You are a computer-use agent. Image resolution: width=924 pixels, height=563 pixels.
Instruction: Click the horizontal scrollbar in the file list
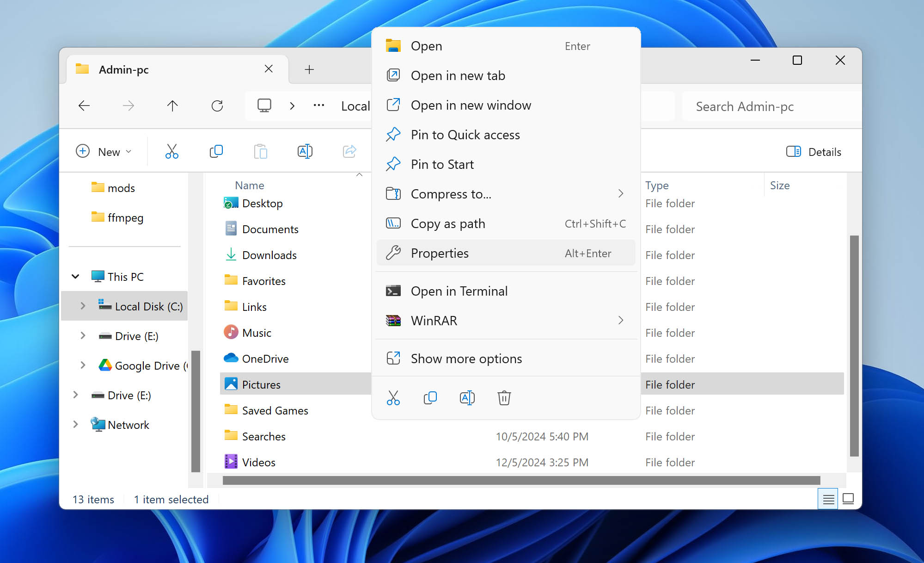click(x=521, y=480)
